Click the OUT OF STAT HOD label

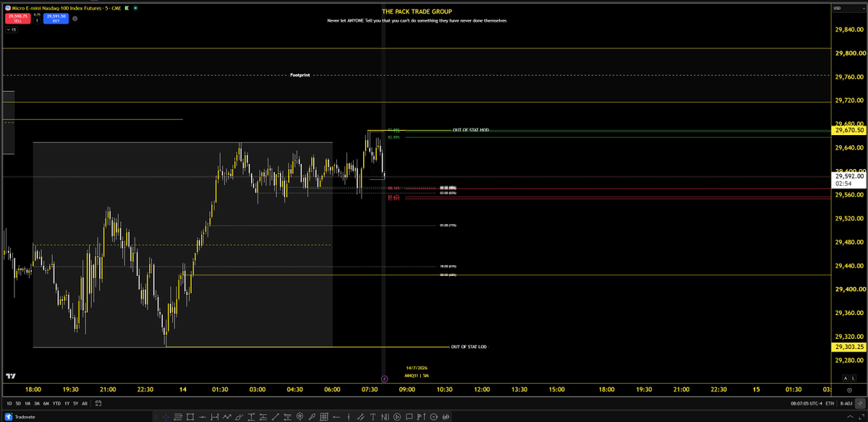coord(470,129)
